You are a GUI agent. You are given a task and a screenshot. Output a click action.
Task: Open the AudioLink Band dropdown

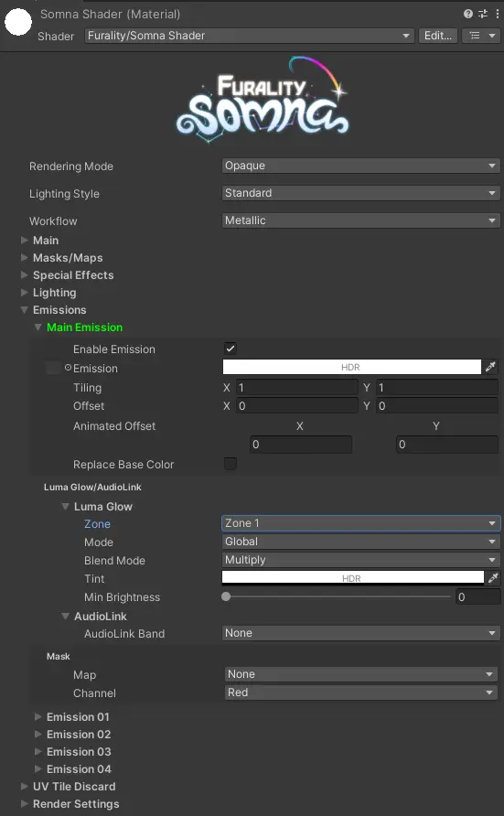(x=361, y=633)
